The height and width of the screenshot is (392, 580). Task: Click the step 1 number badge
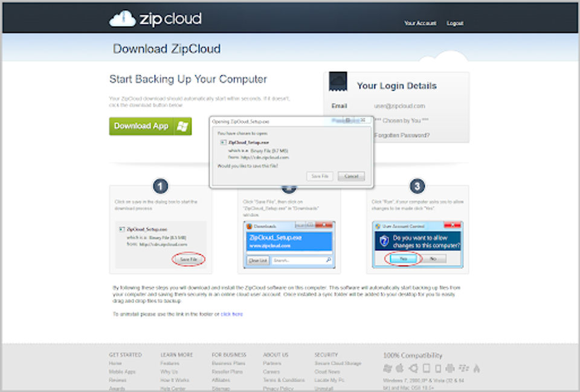(160, 187)
